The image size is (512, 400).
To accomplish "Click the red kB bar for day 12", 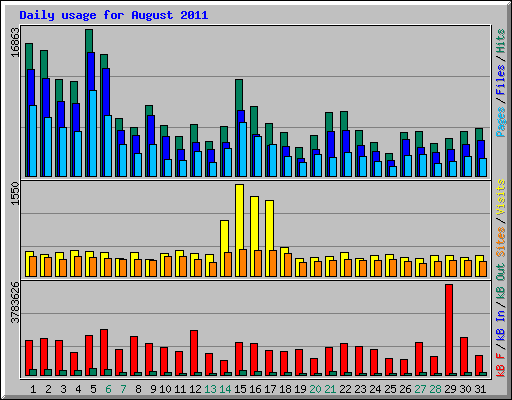I will [194, 353].
